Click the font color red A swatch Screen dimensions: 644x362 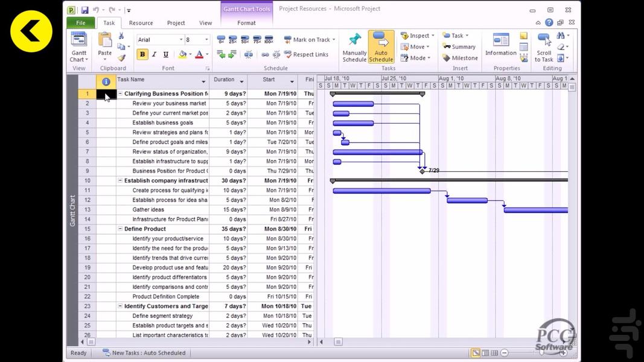click(199, 55)
